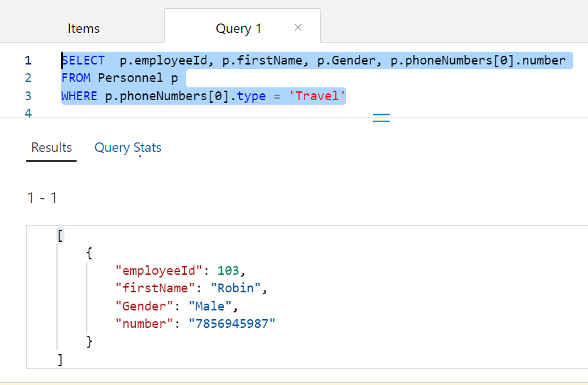Select the Query 1 tab

pos(238,28)
